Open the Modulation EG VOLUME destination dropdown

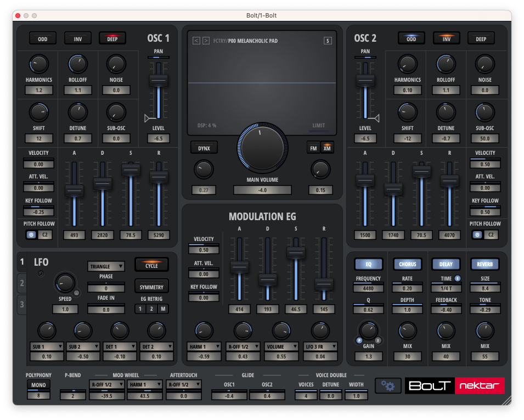point(281,346)
